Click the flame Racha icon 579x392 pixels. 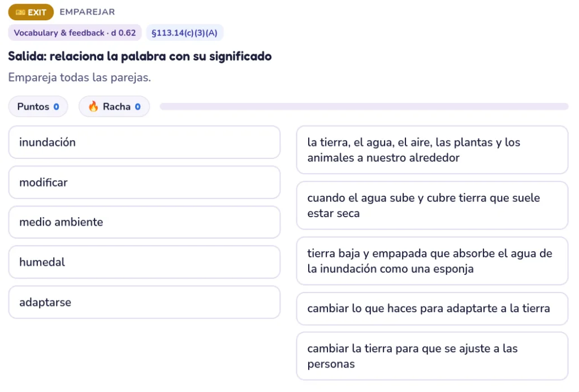pyautogui.click(x=93, y=106)
